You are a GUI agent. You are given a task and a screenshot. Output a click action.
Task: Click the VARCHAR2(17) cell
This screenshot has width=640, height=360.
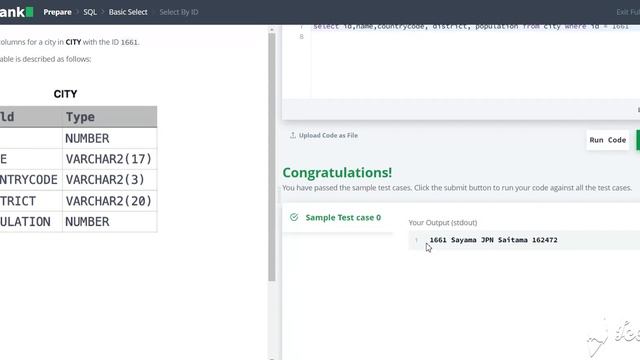click(109, 159)
